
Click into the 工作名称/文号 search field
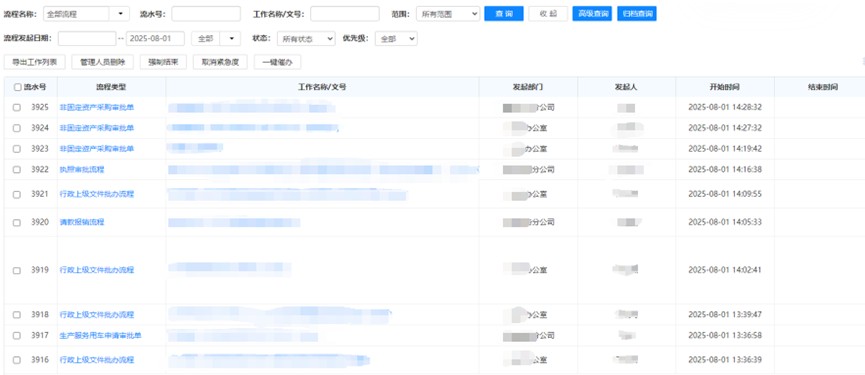point(345,14)
